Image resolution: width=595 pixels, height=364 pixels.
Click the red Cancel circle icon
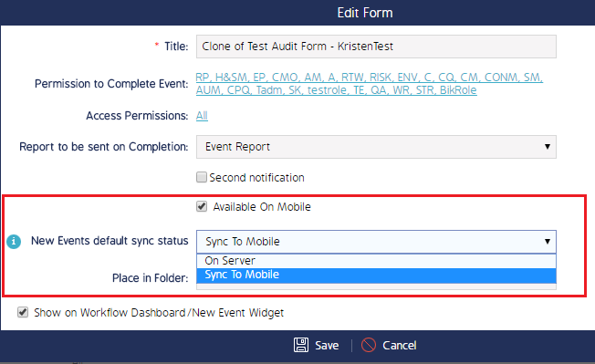point(369,345)
